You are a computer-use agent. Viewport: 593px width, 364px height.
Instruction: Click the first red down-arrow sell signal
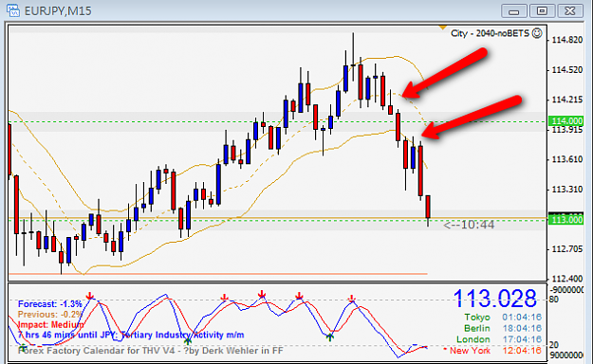(89, 296)
